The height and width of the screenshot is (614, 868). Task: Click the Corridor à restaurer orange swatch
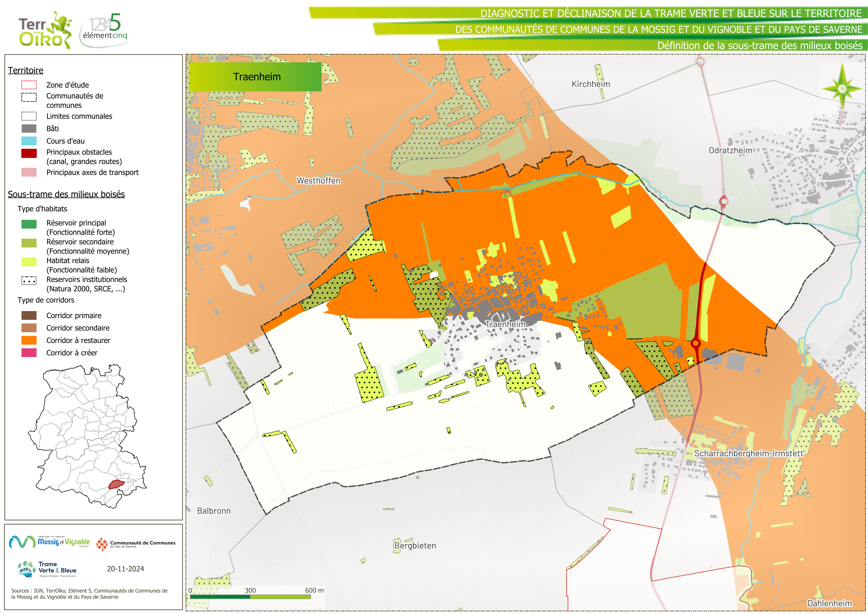click(29, 340)
